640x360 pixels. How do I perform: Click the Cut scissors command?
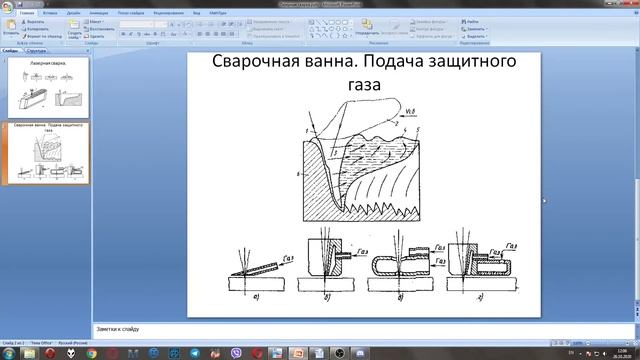tap(33, 22)
